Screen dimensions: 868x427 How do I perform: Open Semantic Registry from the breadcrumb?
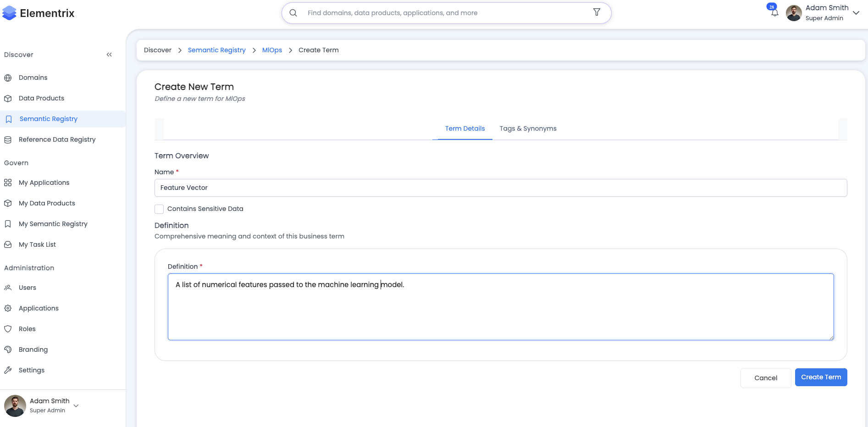coord(216,50)
